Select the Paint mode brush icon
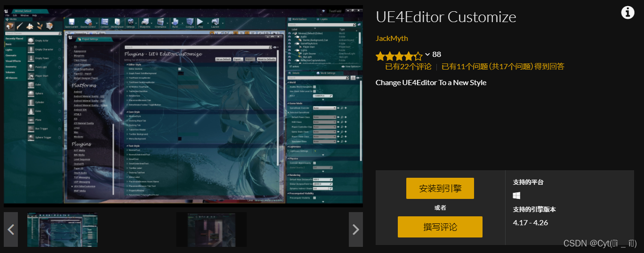Screen dimensions: 644x253 coord(20,26)
